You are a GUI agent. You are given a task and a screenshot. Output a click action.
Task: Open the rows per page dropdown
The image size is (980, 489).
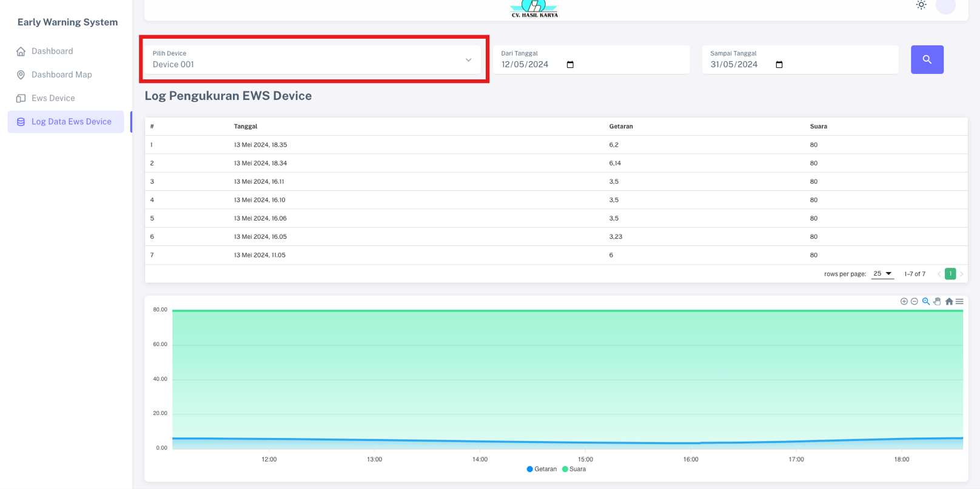(x=882, y=274)
